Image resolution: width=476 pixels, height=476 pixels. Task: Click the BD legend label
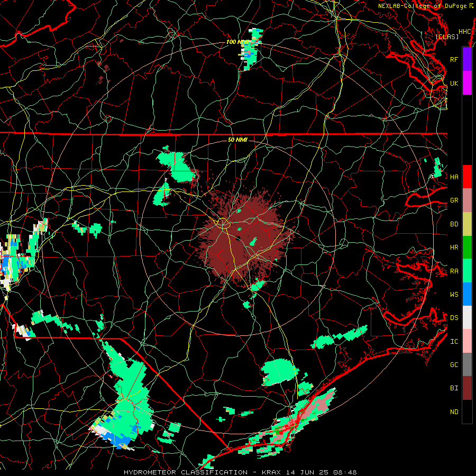pos(454,224)
